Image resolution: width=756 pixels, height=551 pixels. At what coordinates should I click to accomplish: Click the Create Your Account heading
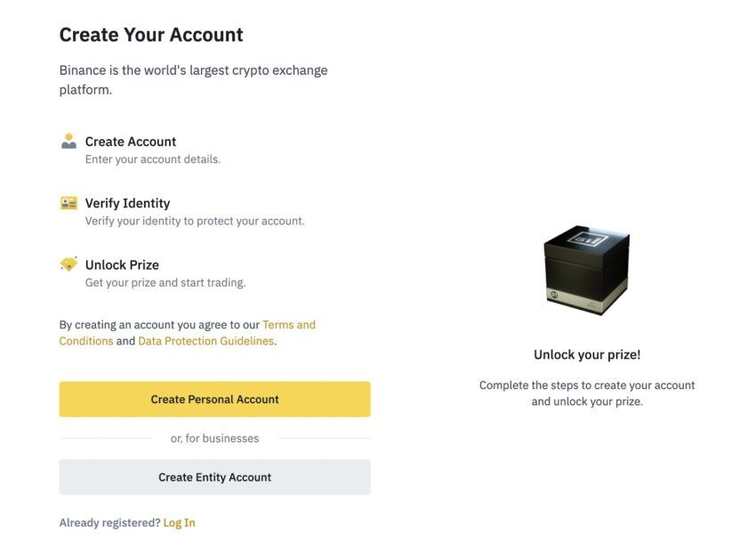point(151,35)
